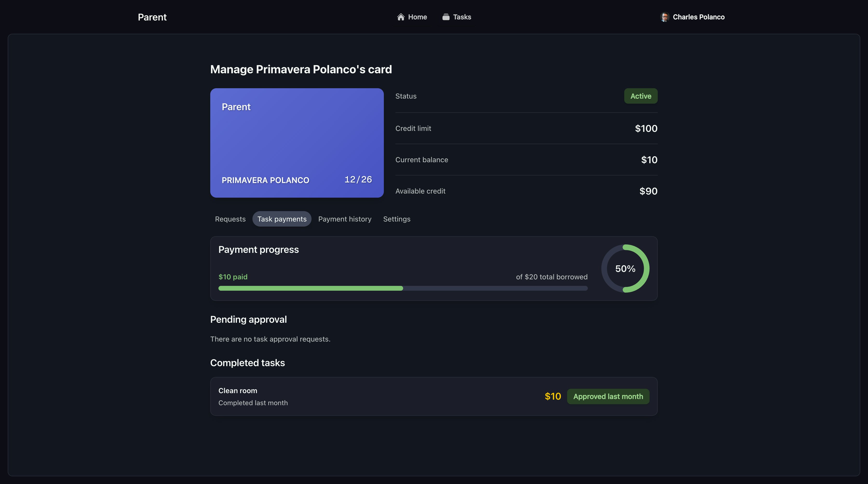Click the Home house icon

(x=401, y=17)
